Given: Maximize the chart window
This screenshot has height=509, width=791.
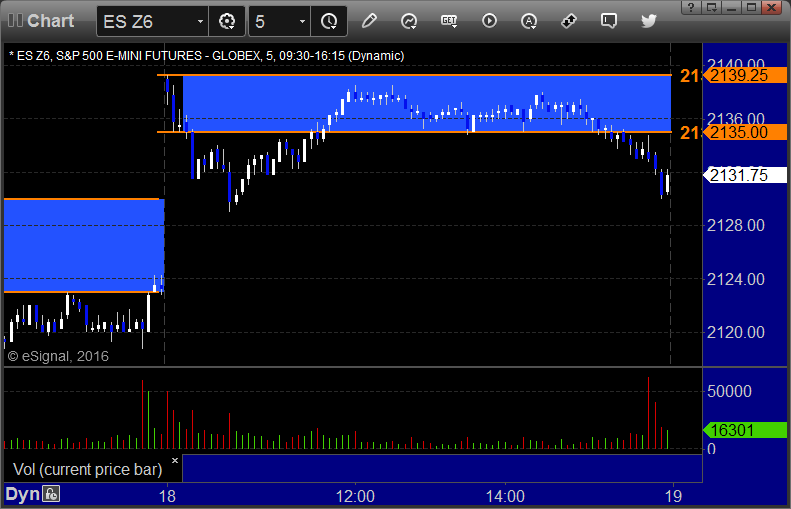Looking at the screenshot, I should pos(751,7).
